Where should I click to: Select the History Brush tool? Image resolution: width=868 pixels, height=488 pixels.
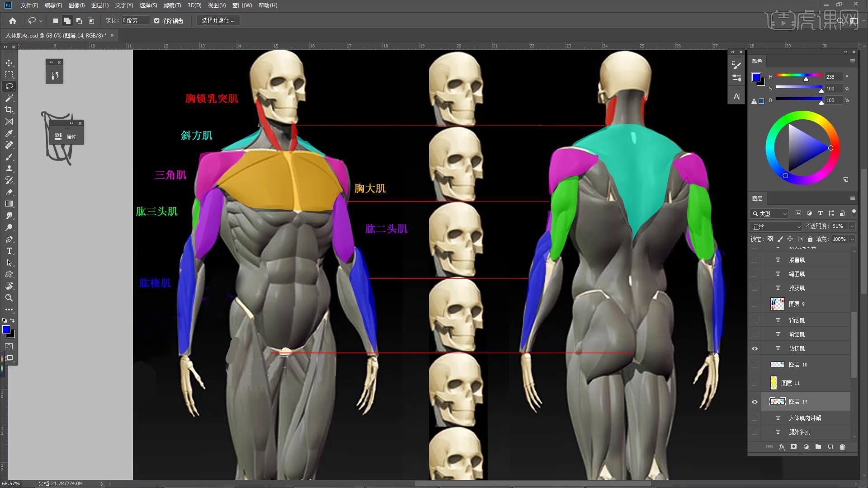pyautogui.click(x=9, y=180)
